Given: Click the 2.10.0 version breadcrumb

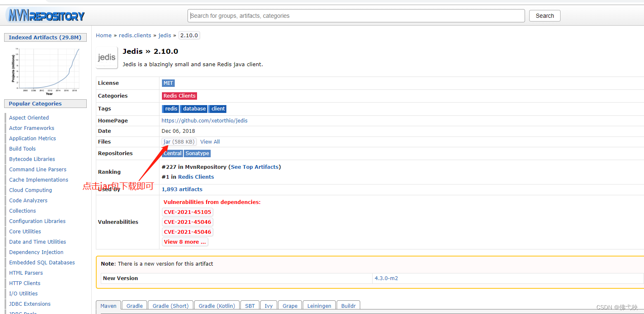Looking at the screenshot, I should click(189, 36).
